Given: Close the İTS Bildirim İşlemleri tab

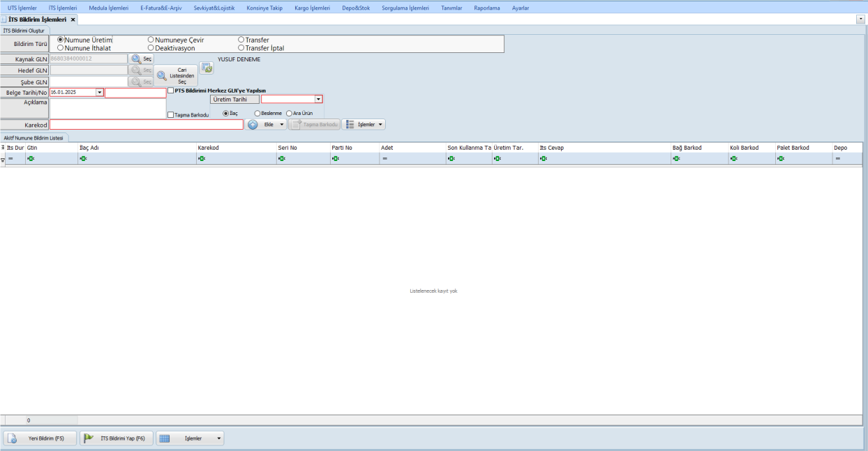Looking at the screenshot, I should 73,20.
